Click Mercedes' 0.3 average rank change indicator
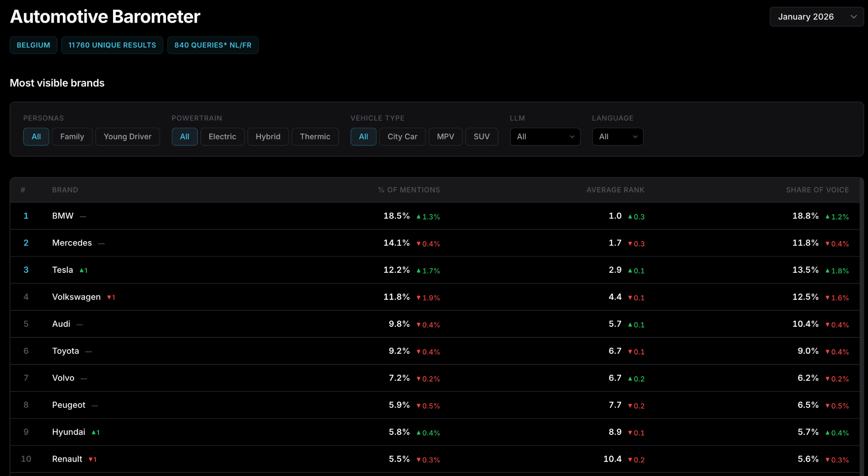The image size is (868, 476). (636, 244)
